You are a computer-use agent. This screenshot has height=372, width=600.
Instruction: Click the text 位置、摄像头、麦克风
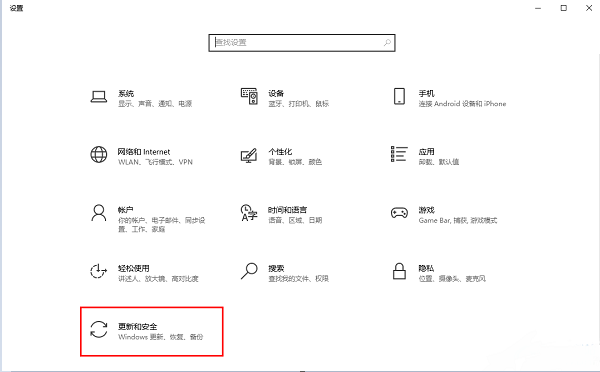[x=452, y=279]
